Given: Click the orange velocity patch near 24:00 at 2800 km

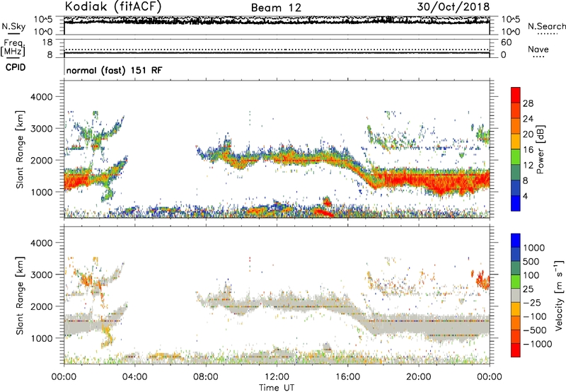Looking at the screenshot, I should pyautogui.click(x=483, y=280).
